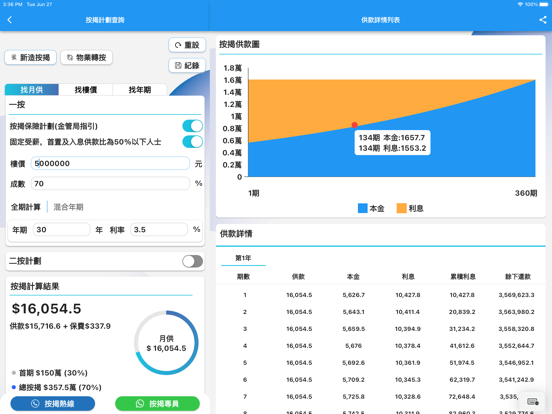The width and height of the screenshot is (552, 414).
Task: Click the 62,319.7 cumulative interest cell
Action: 462,380
